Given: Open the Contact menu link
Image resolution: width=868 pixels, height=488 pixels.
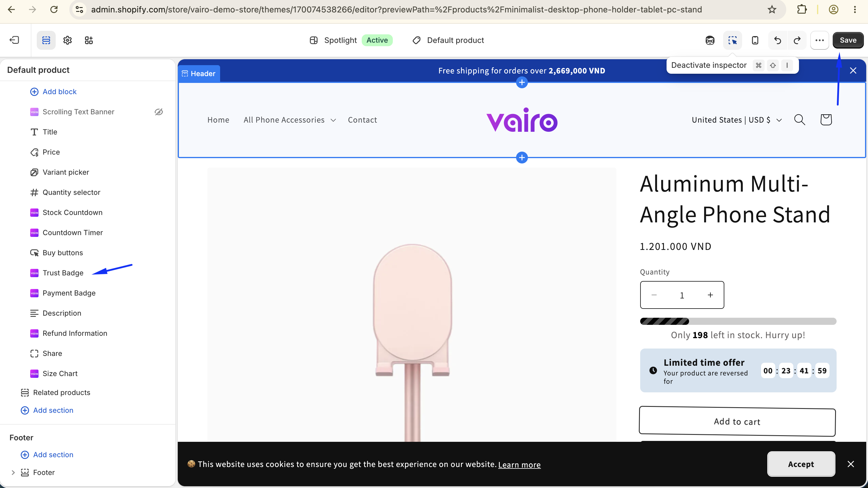Looking at the screenshot, I should point(362,120).
